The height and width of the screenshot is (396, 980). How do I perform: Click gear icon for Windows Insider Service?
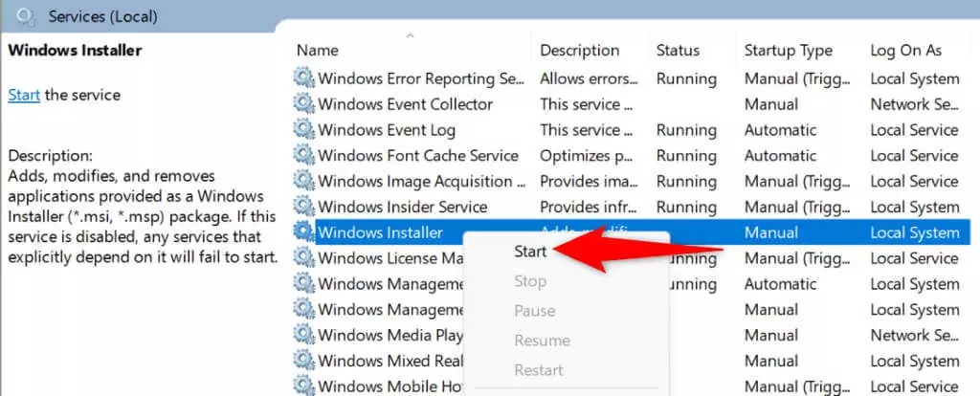304,207
